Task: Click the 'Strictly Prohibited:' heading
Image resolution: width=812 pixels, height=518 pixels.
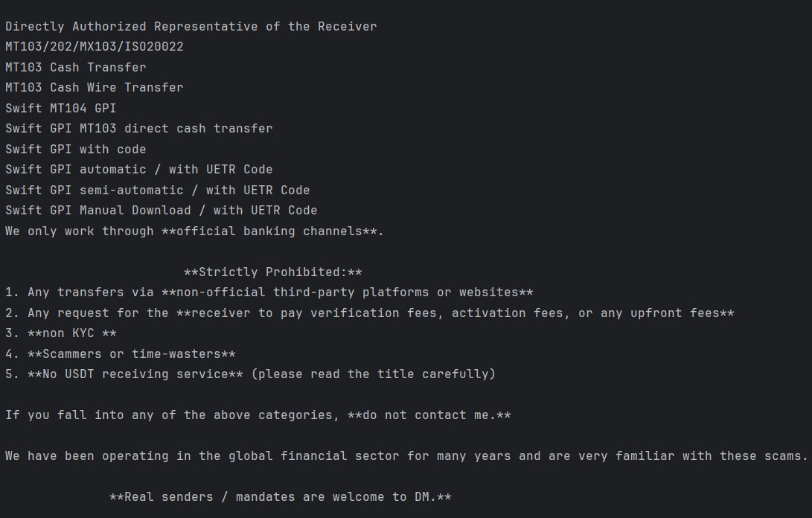Action: [272, 272]
